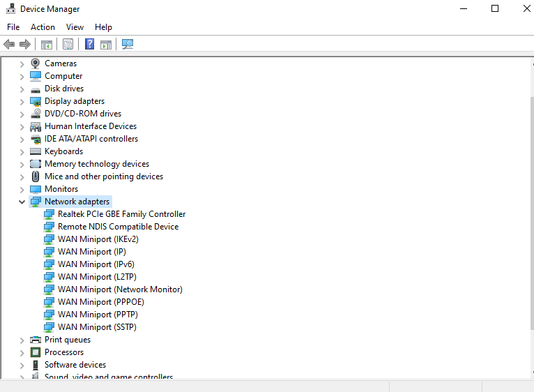Select WAN Miniport (PPPOE)
Image resolution: width=534 pixels, height=392 pixels.
[101, 302]
